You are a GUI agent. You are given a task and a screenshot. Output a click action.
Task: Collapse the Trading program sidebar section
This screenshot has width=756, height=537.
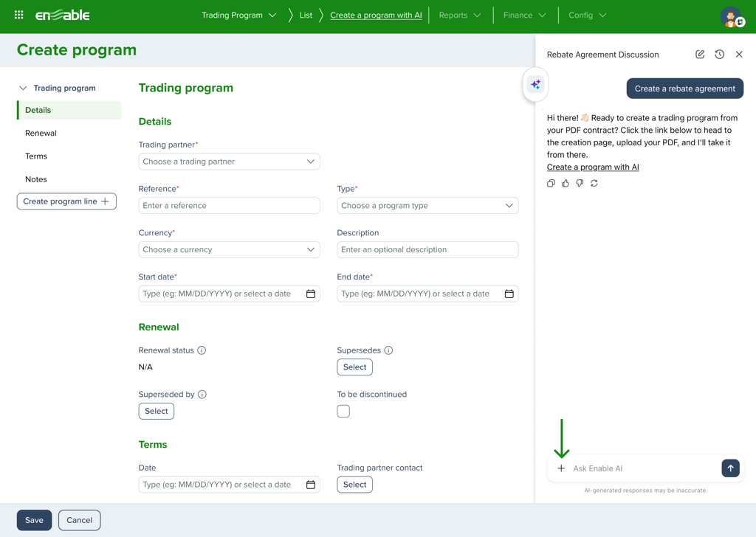(23, 89)
